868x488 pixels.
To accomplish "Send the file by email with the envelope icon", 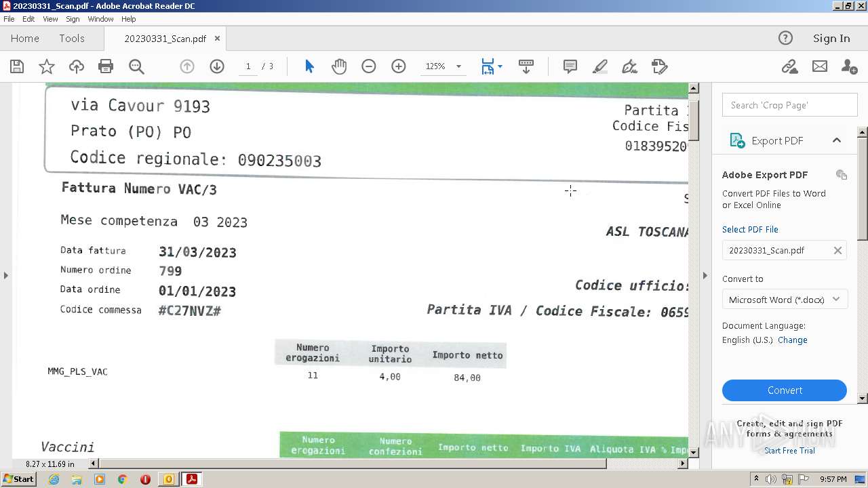I will pyautogui.click(x=820, y=66).
